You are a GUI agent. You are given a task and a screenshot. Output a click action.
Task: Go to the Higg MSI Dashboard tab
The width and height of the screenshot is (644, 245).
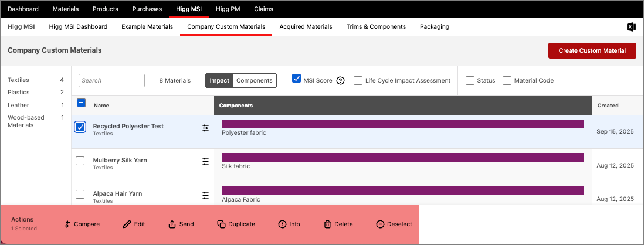tap(78, 27)
